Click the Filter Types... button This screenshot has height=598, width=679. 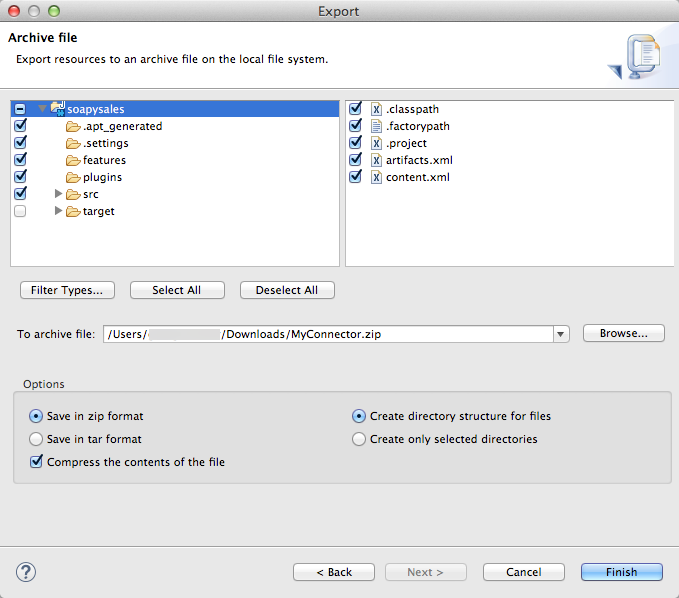67,290
